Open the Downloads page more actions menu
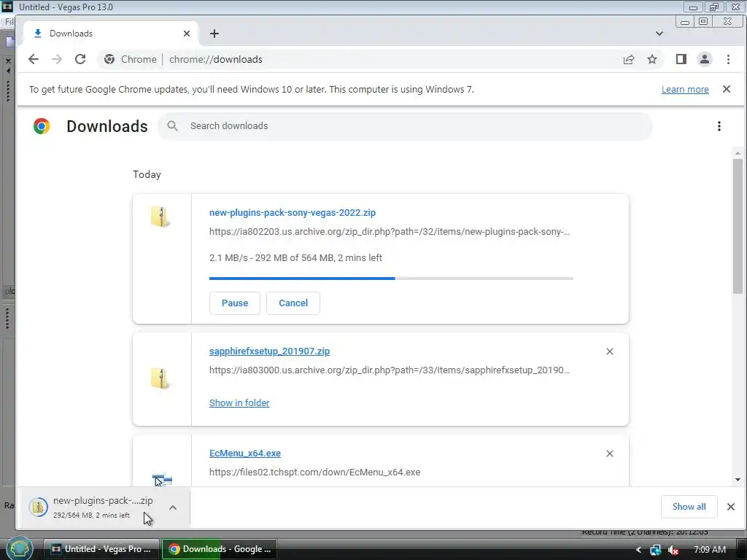The width and height of the screenshot is (747, 560). pyautogui.click(x=719, y=126)
